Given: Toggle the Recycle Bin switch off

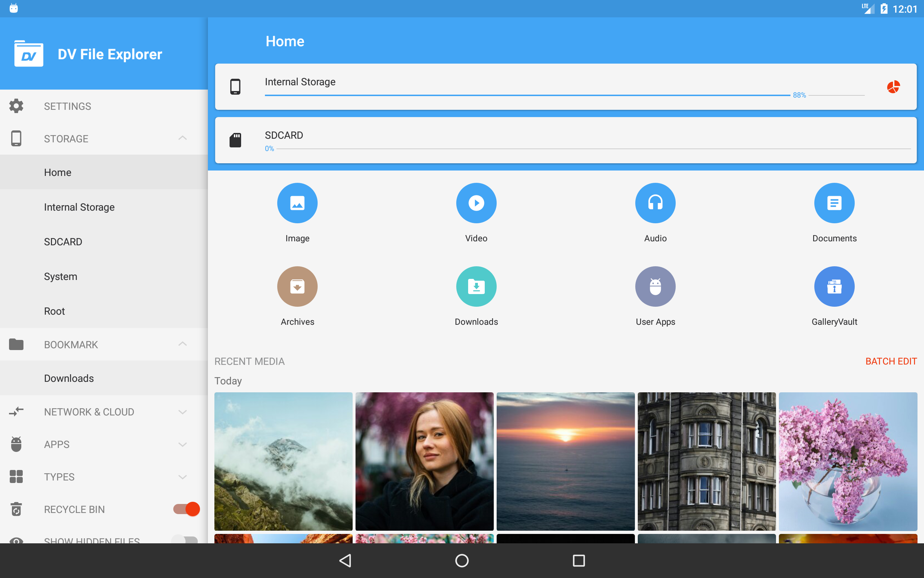Looking at the screenshot, I should pyautogui.click(x=186, y=509).
